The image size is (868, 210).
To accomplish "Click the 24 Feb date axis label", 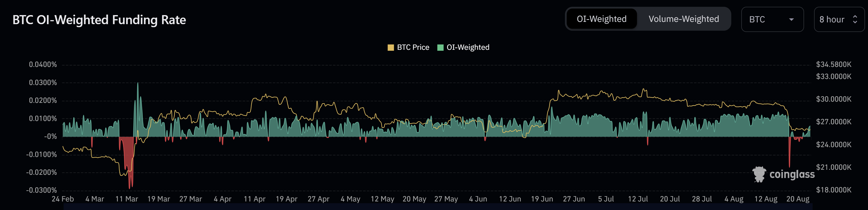I will tap(63, 199).
